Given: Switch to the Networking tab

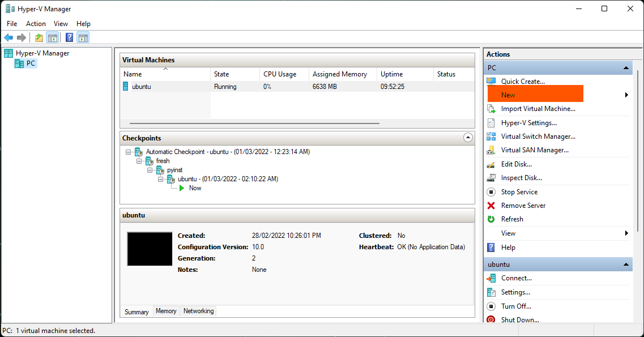Looking at the screenshot, I should tap(198, 311).
